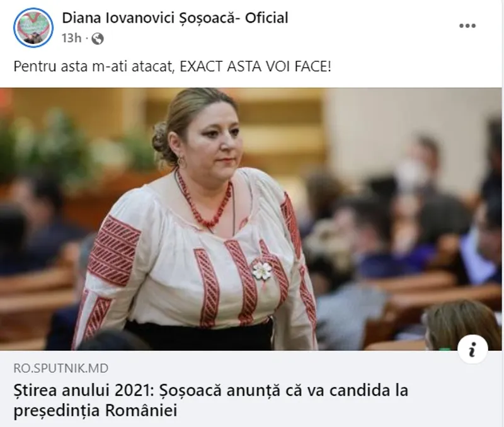Click the gray link card footer area
The height and width of the screenshot is (427, 504).
point(251,389)
